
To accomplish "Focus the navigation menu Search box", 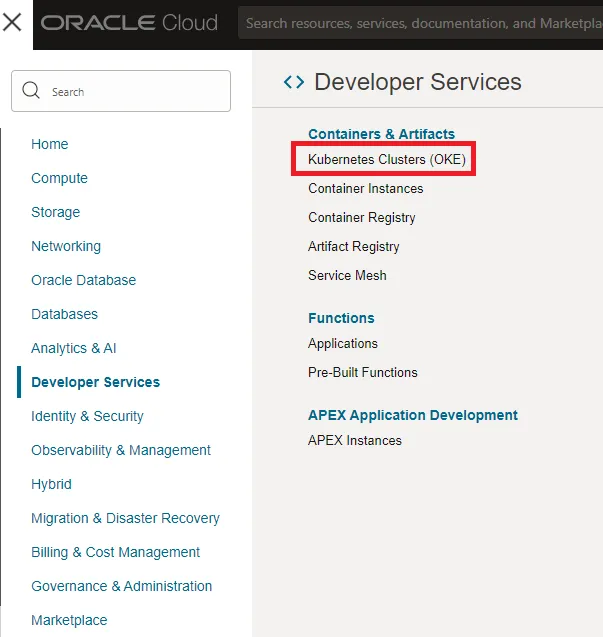I will (121, 91).
